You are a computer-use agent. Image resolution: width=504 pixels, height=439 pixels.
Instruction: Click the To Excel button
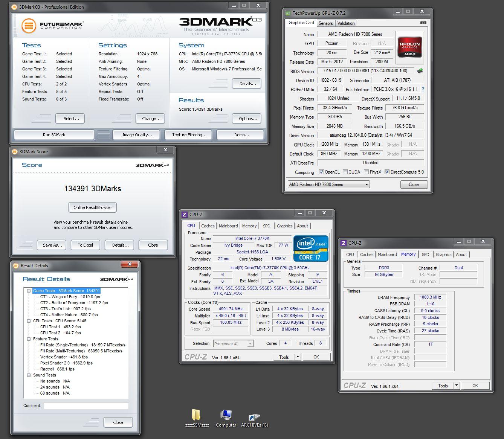(85, 245)
